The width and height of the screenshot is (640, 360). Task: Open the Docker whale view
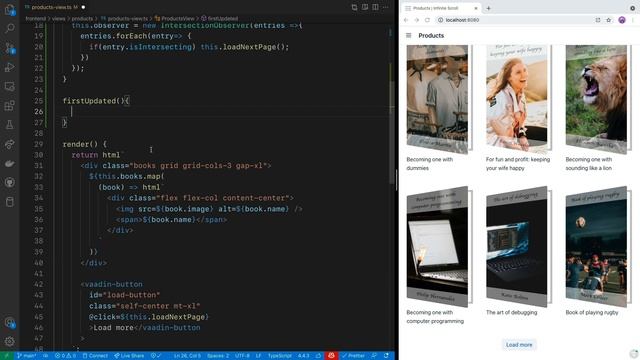click(9, 163)
